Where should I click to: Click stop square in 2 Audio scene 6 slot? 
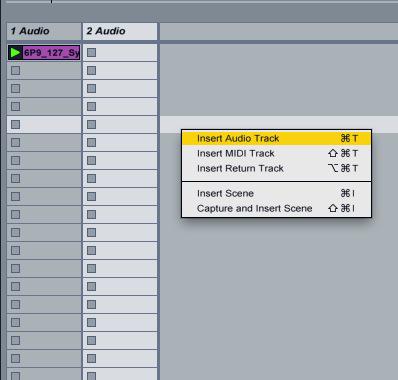[91, 142]
